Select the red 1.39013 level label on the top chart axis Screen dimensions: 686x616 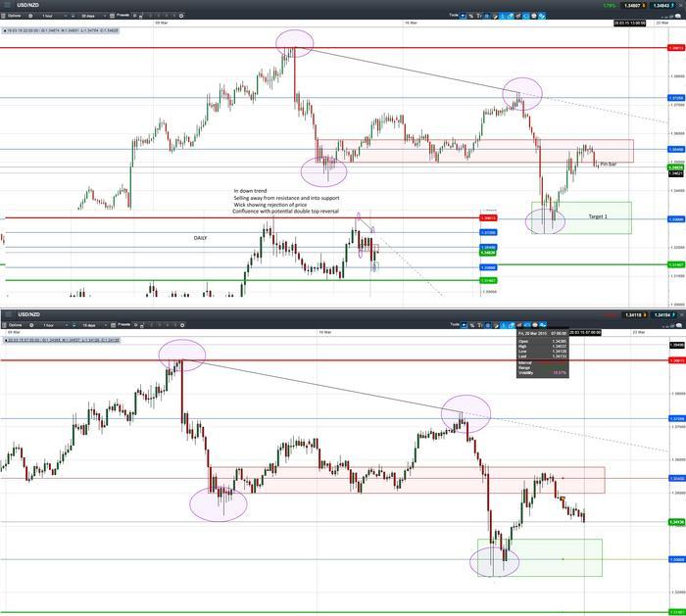click(676, 48)
